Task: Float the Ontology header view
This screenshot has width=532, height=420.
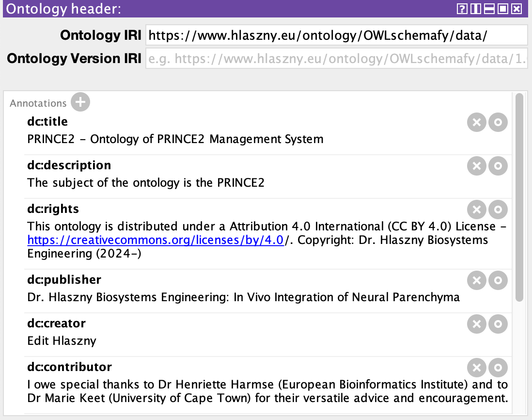Action: pyautogui.click(x=503, y=9)
